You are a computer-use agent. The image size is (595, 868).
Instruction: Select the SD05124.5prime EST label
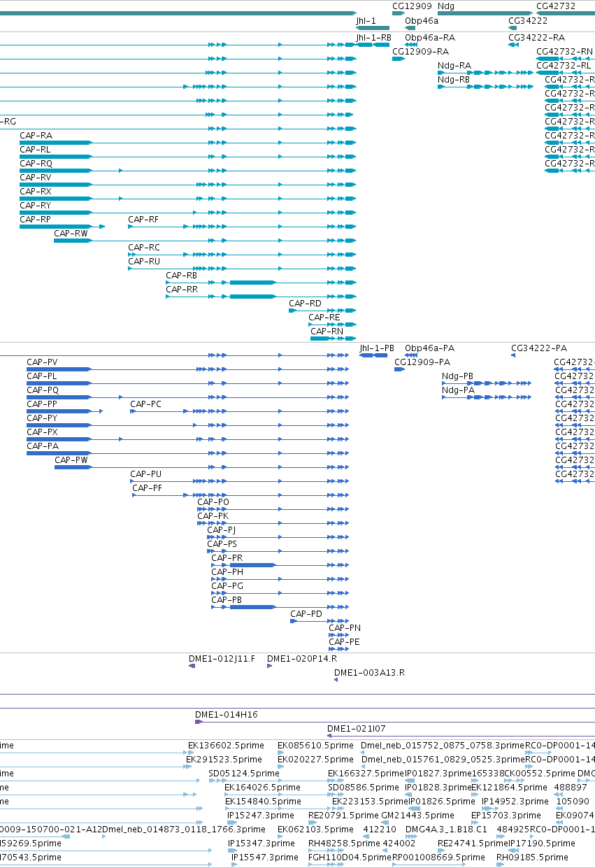click(x=244, y=774)
